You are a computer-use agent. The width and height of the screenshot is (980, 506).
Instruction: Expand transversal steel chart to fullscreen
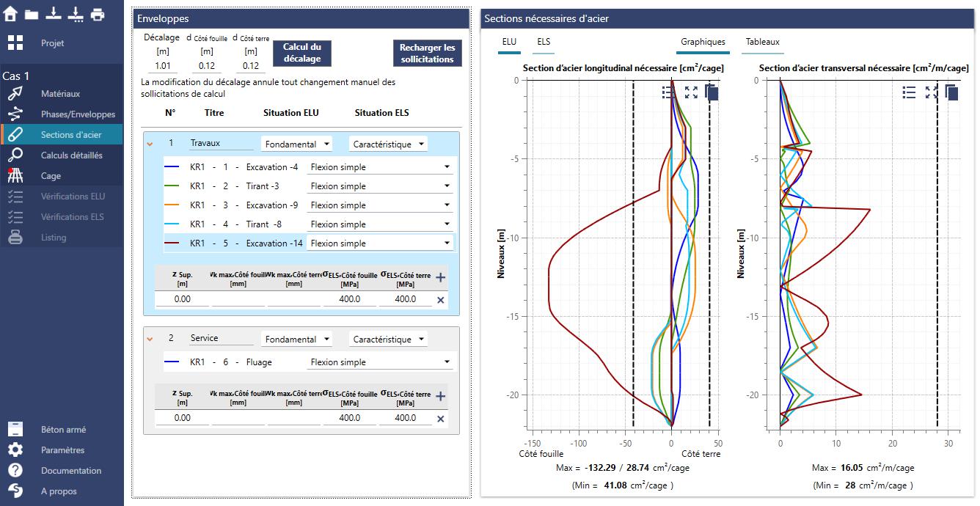tap(931, 92)
